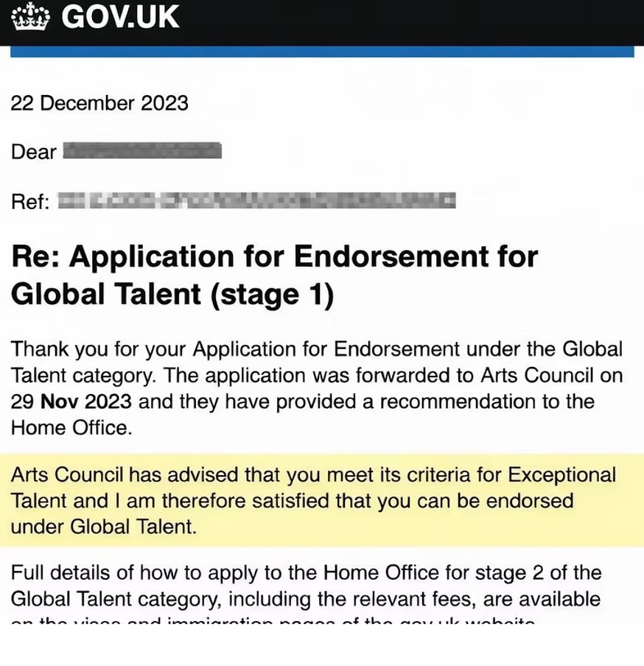Click the heading 'Re: Application for Endorsement'
The height and width of the screenshot is (666, 644).
coord(274,258)
